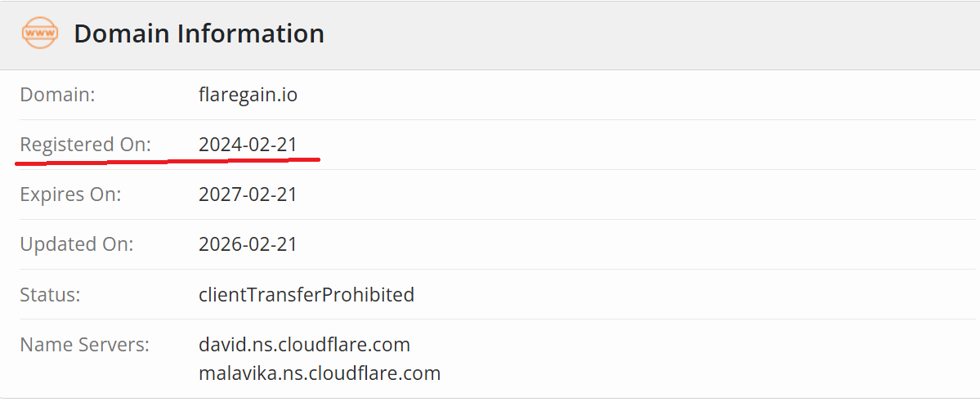This screenshot has height=402, width=980.
Task: Click the Domain row's empty area
Action: coord(636,96)
